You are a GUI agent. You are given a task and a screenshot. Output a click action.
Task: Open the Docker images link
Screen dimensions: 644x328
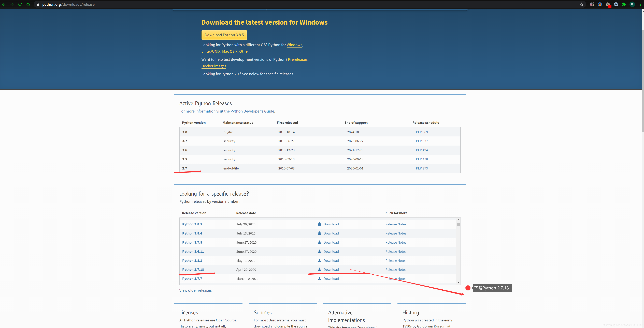214,66
